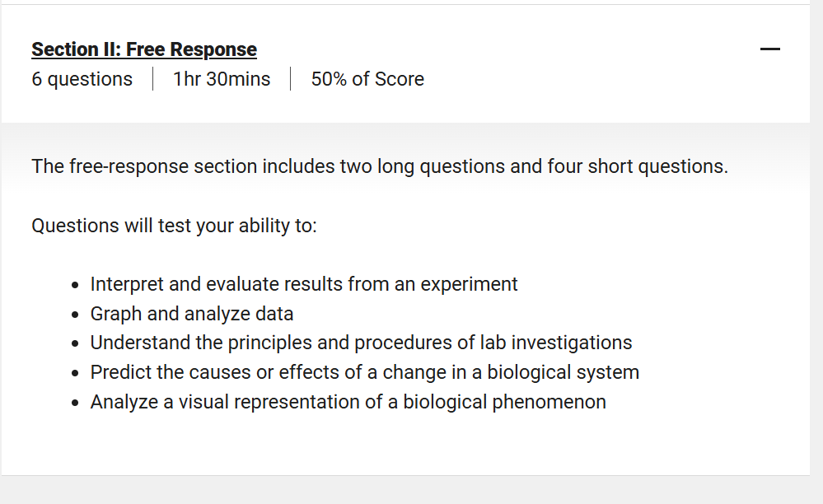Click the word "experiment" in the first bullet

click(x=469, y=284)
